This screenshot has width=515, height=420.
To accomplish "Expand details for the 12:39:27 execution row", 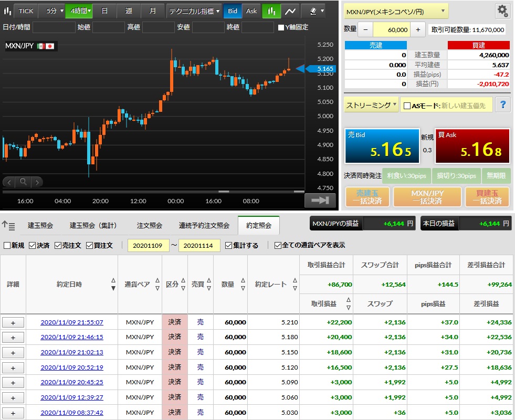I will 13,397.
